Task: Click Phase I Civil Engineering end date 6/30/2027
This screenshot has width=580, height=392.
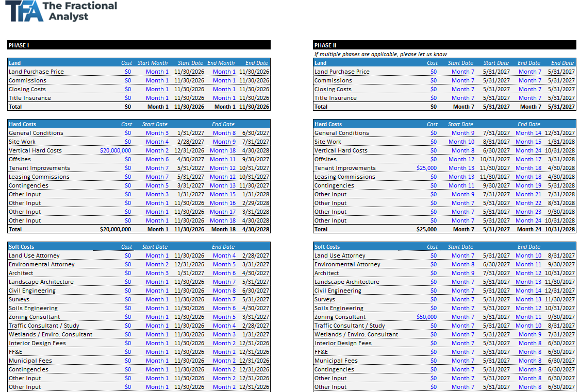Action: (256, 291)
